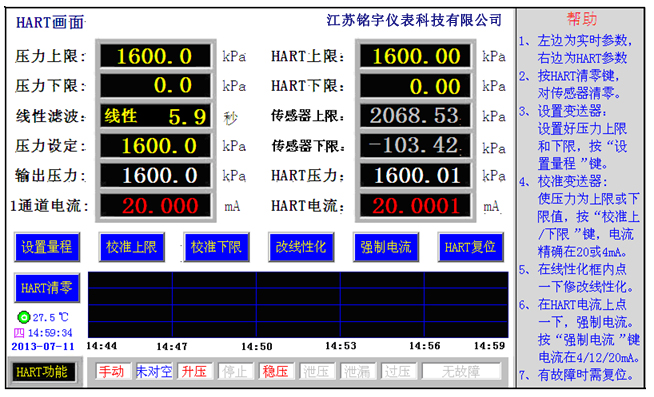
Task: Activate the 强制电流 button
Action: [386, 247]
